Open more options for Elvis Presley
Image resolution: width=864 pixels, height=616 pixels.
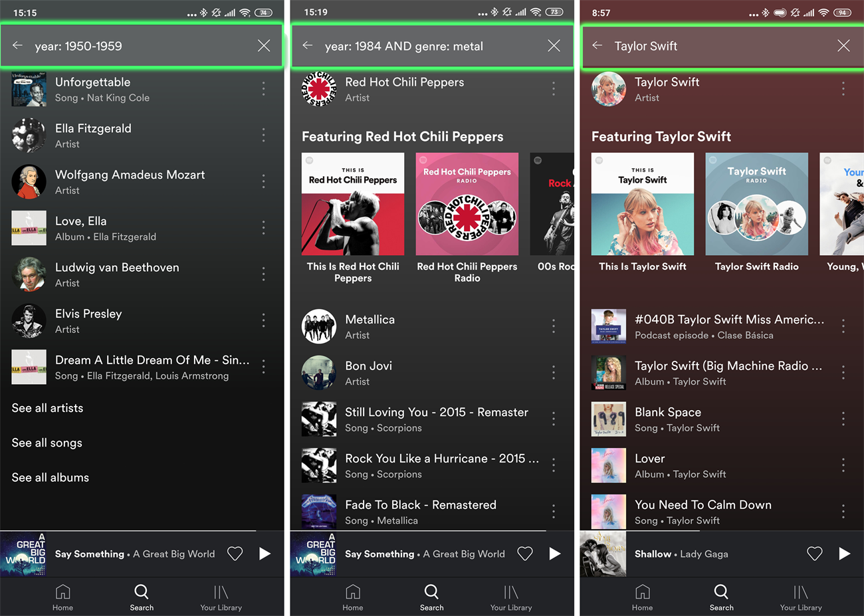[x=264, y=320]
